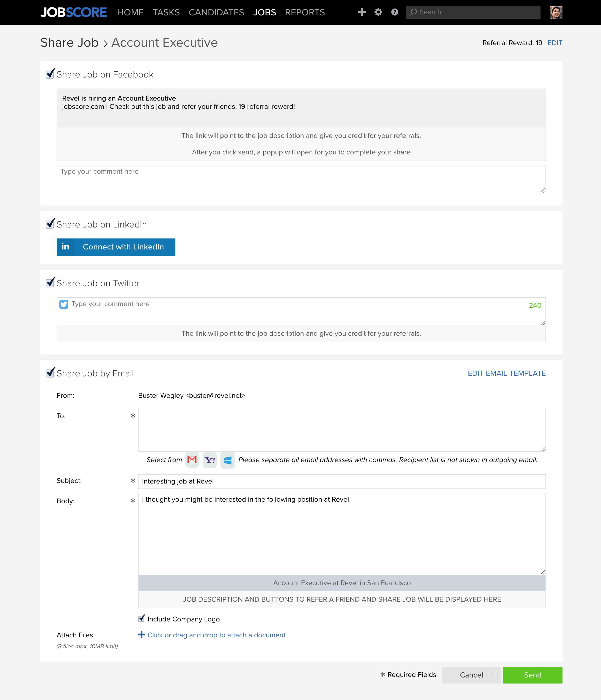Uncheck Share Job on Facebook

click(x=50, y=74)
